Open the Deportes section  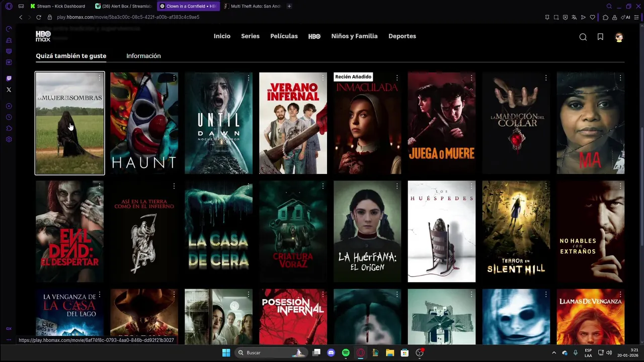click(x=402, y=36)
